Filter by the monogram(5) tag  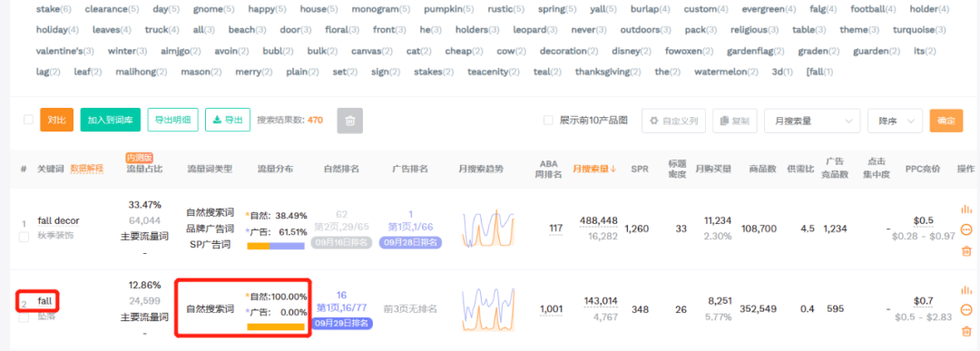[x=380, y=9]
